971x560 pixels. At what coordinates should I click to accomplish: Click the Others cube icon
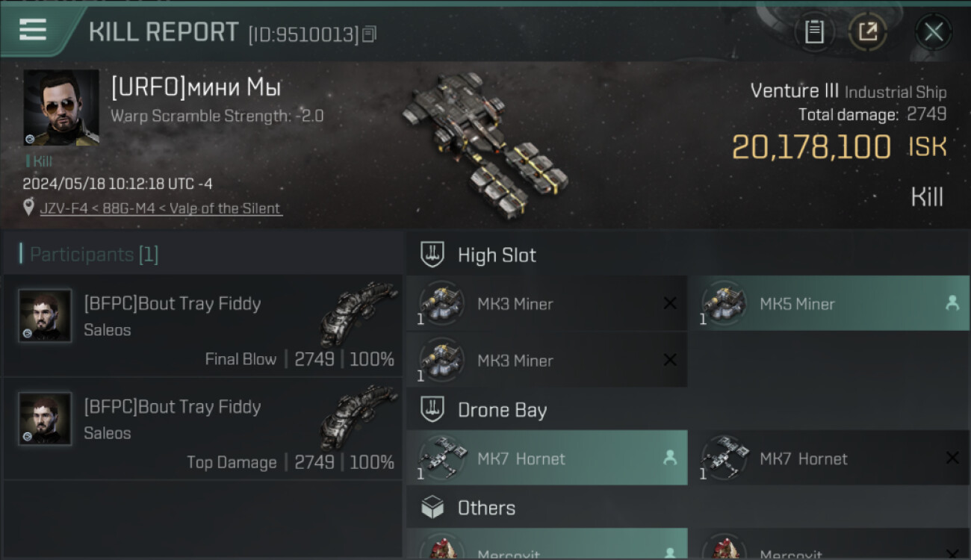click(433, 508)
